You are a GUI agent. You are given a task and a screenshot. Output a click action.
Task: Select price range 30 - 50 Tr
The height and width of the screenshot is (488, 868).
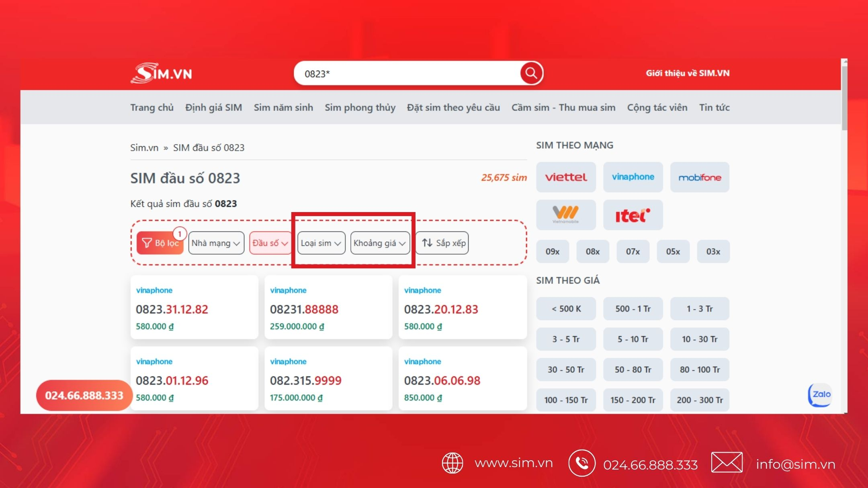[x=566, y=370]
